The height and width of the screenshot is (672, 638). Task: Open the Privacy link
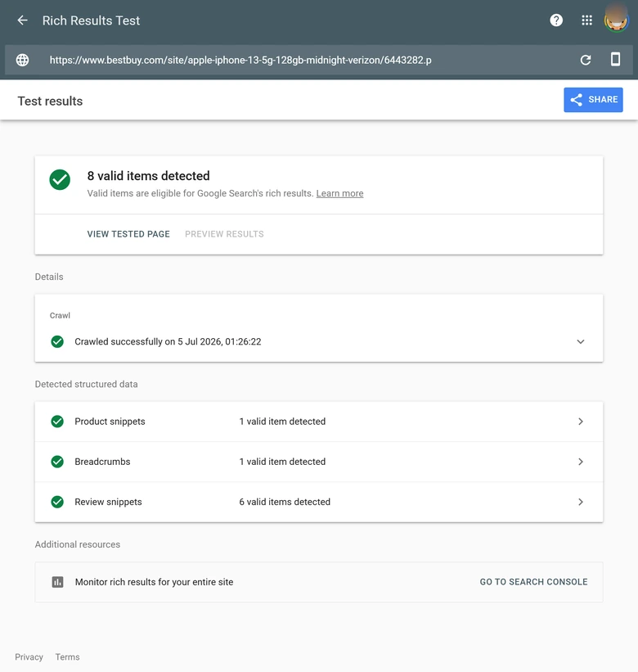pyautogui.click(x=29, y=657)
